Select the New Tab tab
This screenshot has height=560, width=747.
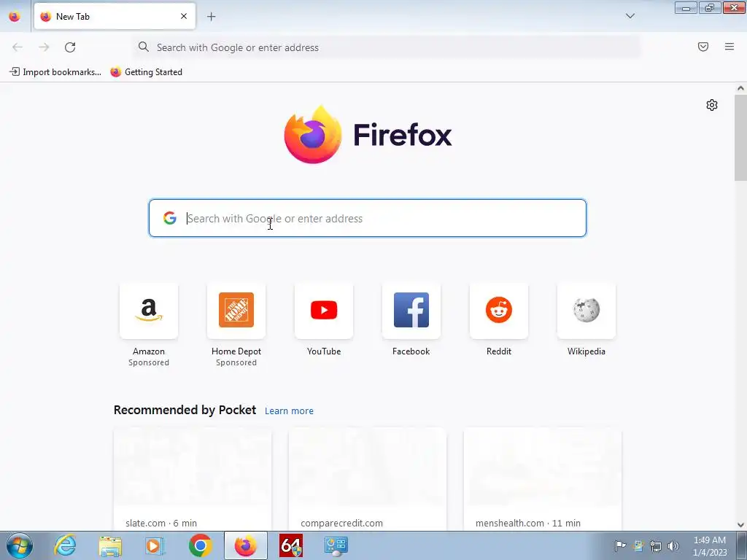(x=115, y=16)
